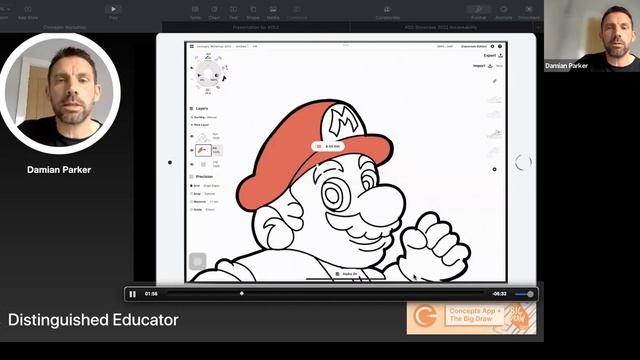Tap the tool wheel center color circle
Viewport: 640px width, 360px height.
[208, 74]
